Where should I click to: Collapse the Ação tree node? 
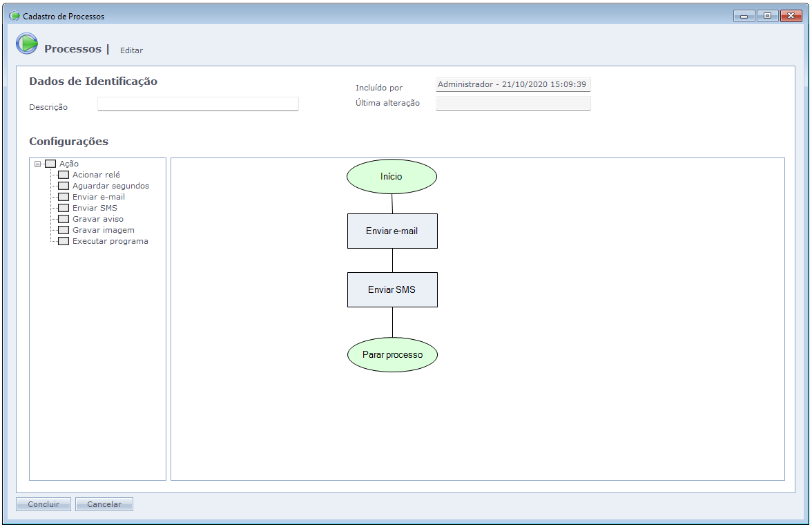pyautogui.click(x=37, y=164)
